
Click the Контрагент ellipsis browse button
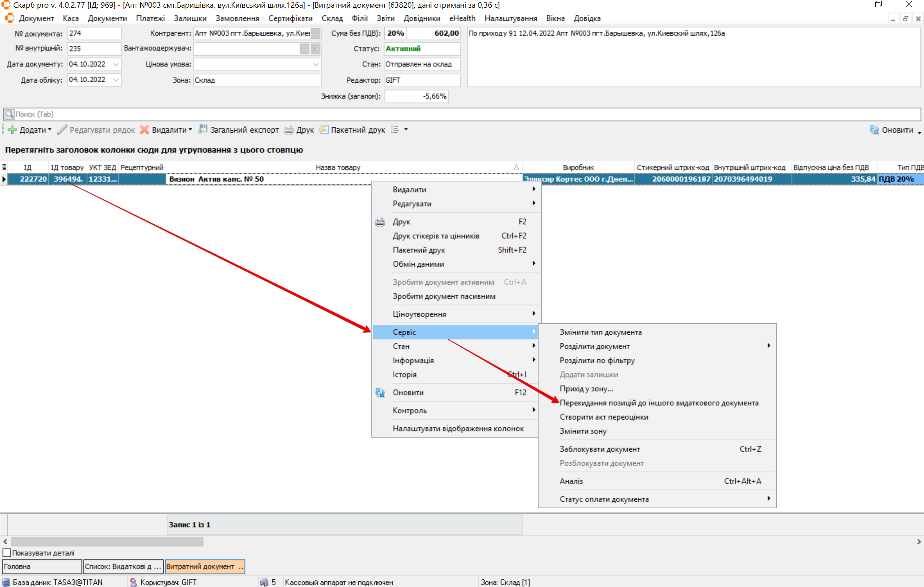coord(315,33)
